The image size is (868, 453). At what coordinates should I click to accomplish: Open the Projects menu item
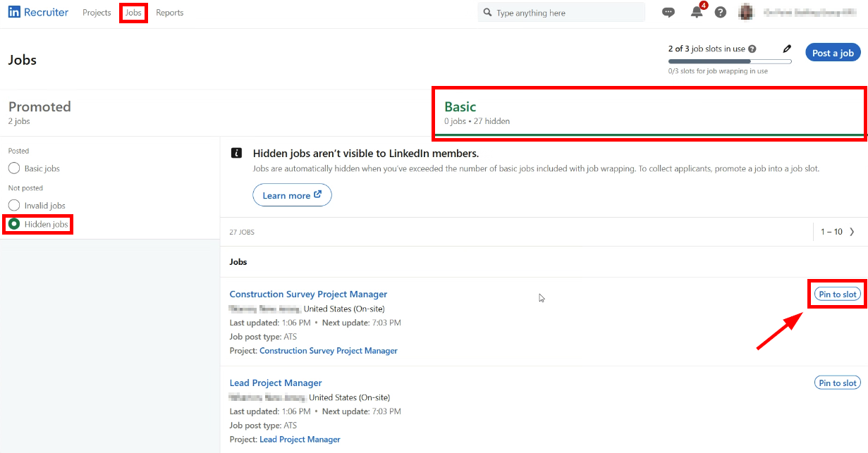click(x=97, y=13)
